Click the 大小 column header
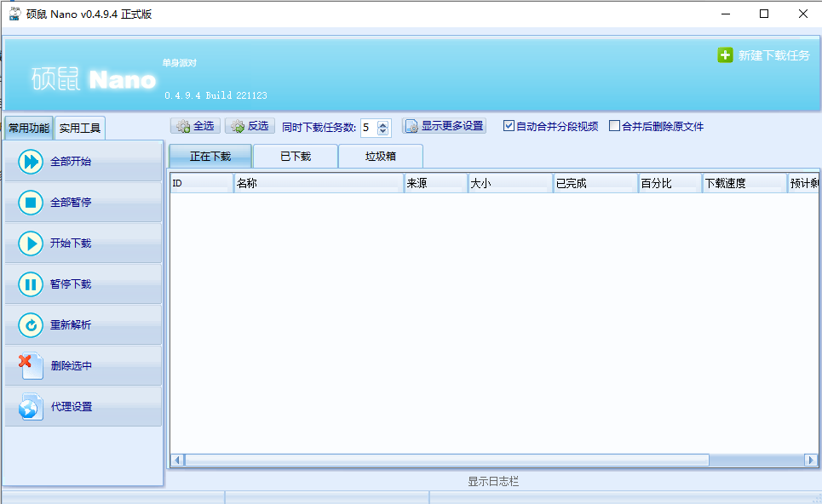The width and height of the screenshot is (822, 504). (510, 183)
